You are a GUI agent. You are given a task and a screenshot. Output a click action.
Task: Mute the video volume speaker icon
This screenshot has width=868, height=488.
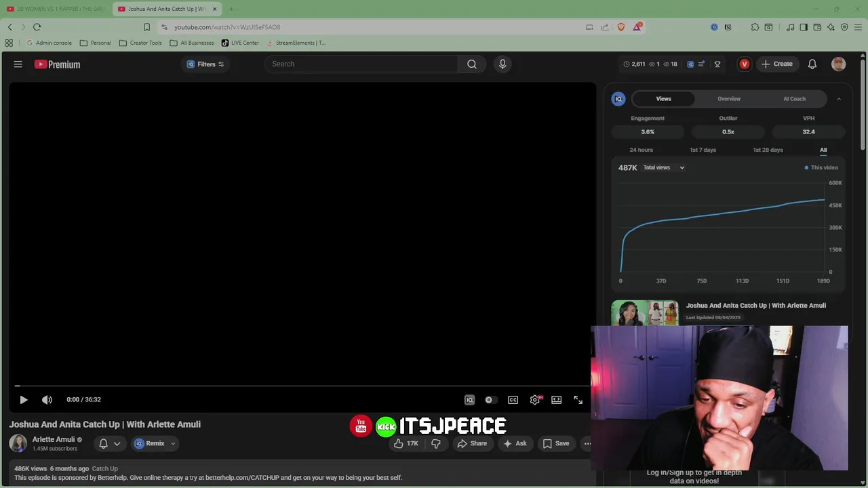click(47, 400)
